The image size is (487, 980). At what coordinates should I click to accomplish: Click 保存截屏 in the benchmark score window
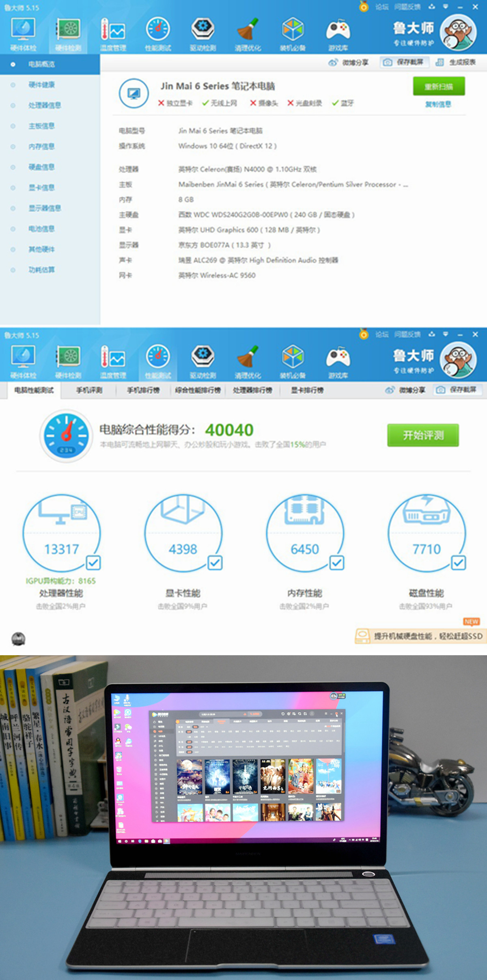(457, 390)
